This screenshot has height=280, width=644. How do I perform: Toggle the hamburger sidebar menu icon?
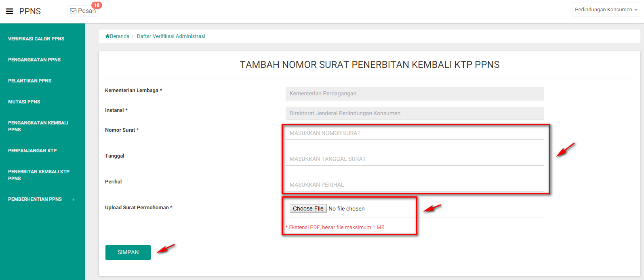click(10, 11)
